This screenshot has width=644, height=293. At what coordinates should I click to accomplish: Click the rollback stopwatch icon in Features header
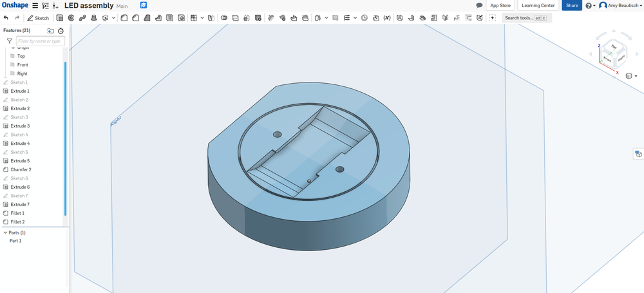tap(61, 31)
